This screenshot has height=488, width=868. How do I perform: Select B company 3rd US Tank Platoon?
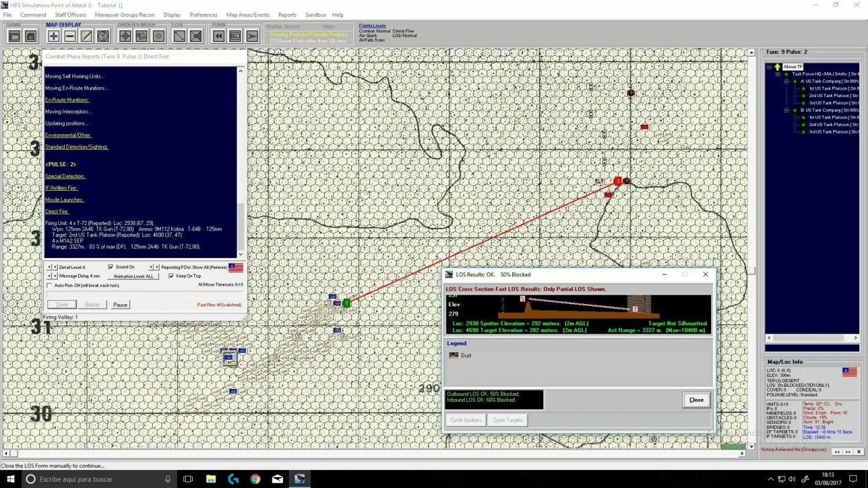[833, 132]
